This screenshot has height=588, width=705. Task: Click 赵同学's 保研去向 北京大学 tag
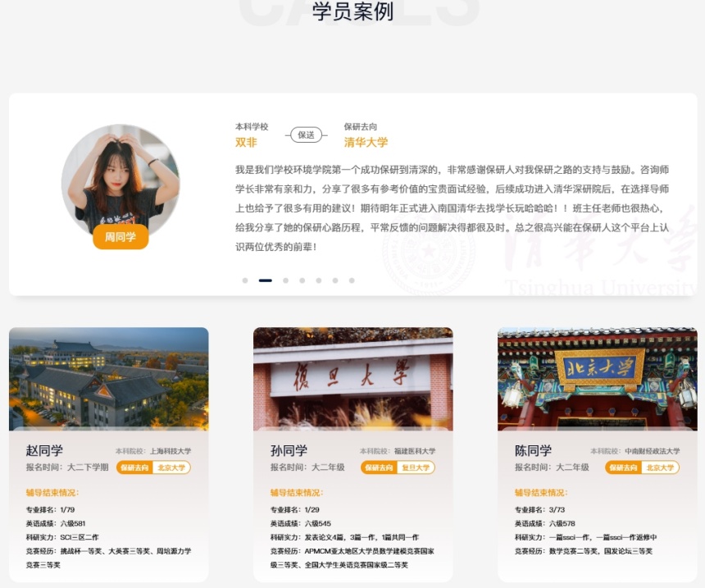click(153, 467)
